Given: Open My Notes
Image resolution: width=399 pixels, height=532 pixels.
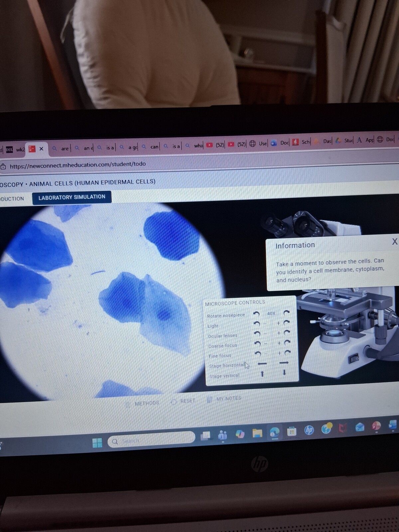Looking at the screenshot, I should click(x=225, y=399).
